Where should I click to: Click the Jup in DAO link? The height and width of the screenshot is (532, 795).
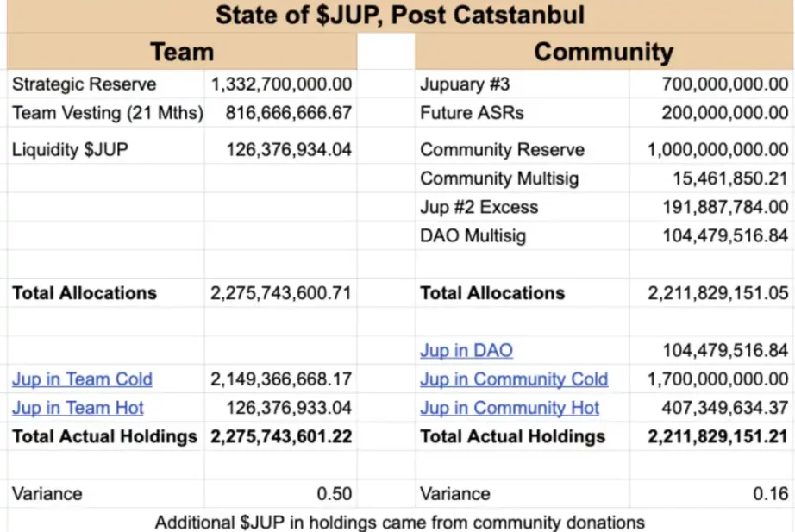(466, 351)
